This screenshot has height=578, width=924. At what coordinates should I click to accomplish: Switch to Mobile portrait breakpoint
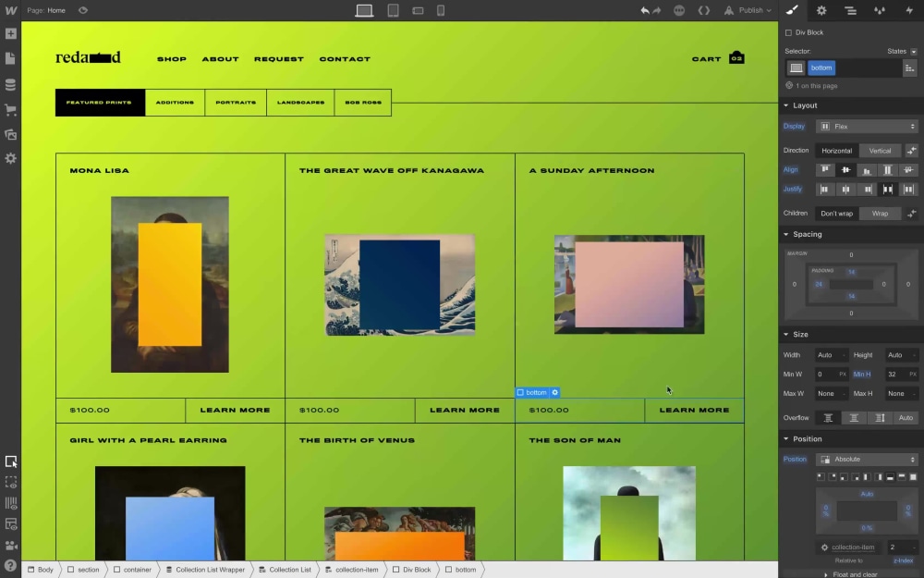(441, 10)
